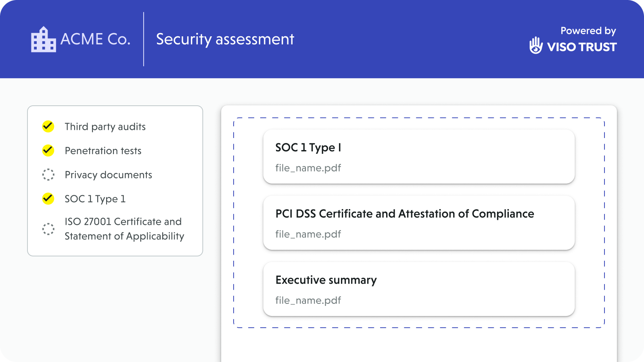Click the yellow checkmark beside Penetration tests
The width and height of the screenshot is (644, 362).
pyautogui.click(x=48, y=151)
